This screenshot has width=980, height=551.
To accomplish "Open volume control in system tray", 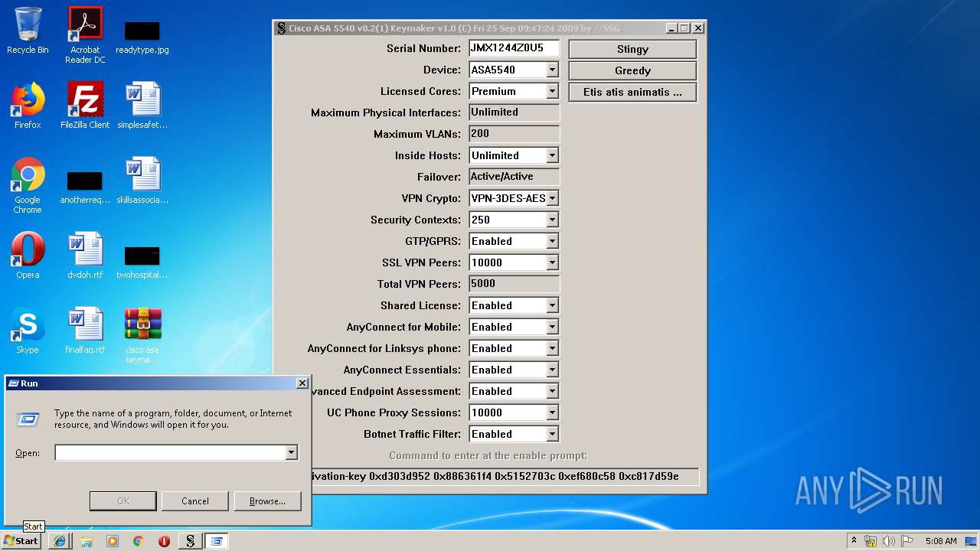I will (x=888, y=541).
